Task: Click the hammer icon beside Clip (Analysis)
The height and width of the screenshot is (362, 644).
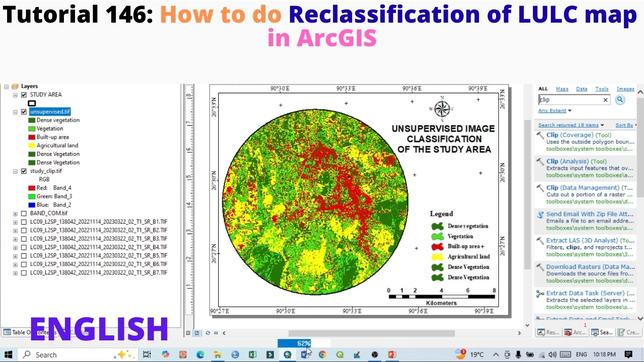Action: click(540, 162)
